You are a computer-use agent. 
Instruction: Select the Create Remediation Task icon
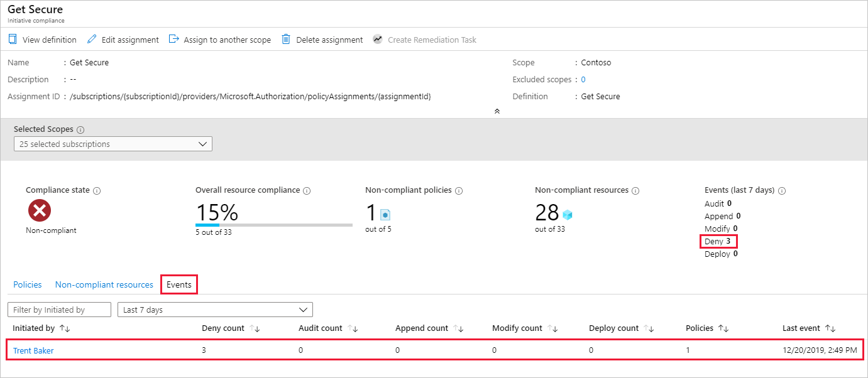[x=378, y=39]
